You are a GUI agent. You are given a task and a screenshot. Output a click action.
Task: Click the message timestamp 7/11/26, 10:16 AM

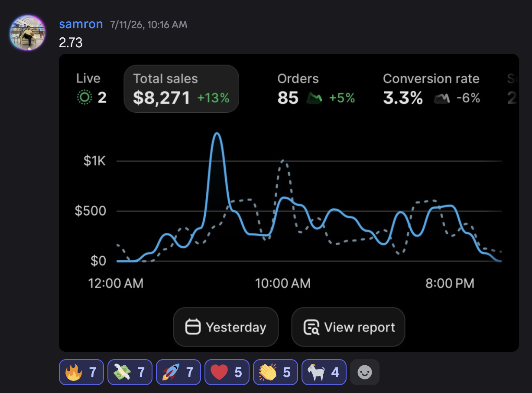coord(149,25)
